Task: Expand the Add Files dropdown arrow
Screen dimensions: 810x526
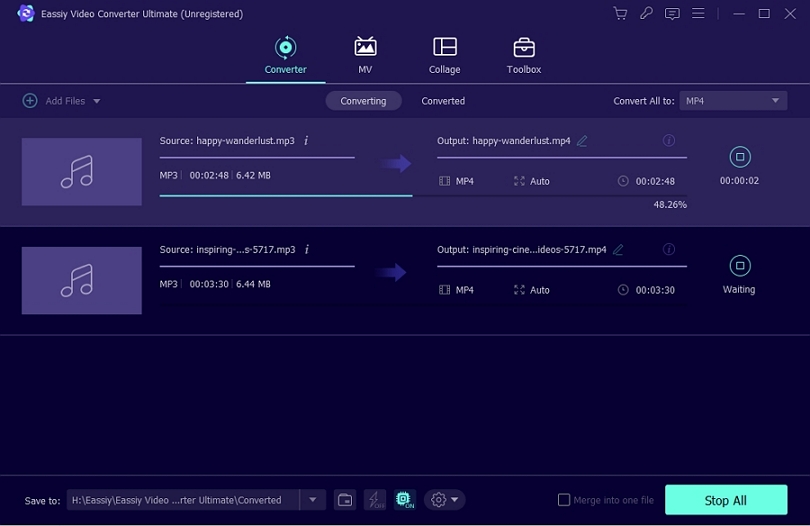Action: tap(97, 101)
